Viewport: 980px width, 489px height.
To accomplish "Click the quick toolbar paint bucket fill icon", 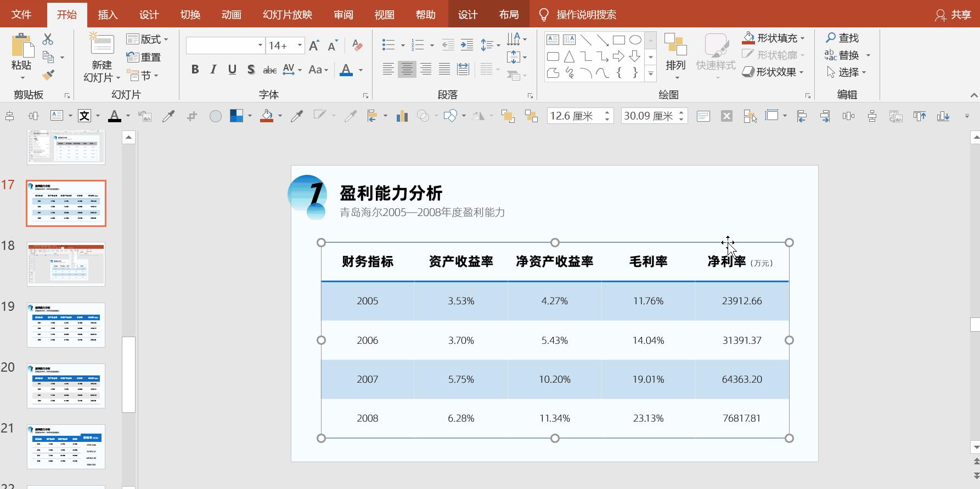I will [x=267, y=116].
